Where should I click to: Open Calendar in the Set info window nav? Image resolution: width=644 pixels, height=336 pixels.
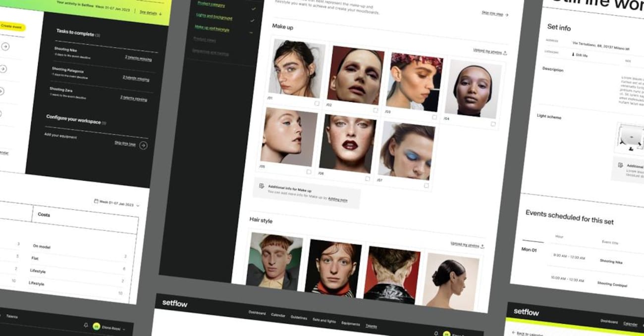coord(630,324)
